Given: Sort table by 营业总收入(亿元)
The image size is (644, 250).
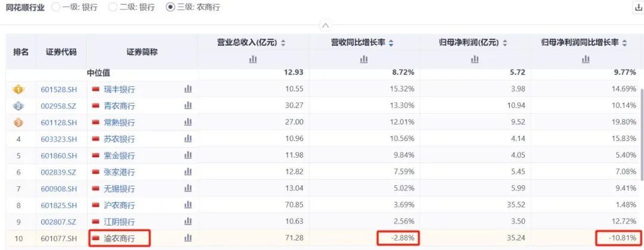Looking at the screenshot, I should tap(283, 43).
